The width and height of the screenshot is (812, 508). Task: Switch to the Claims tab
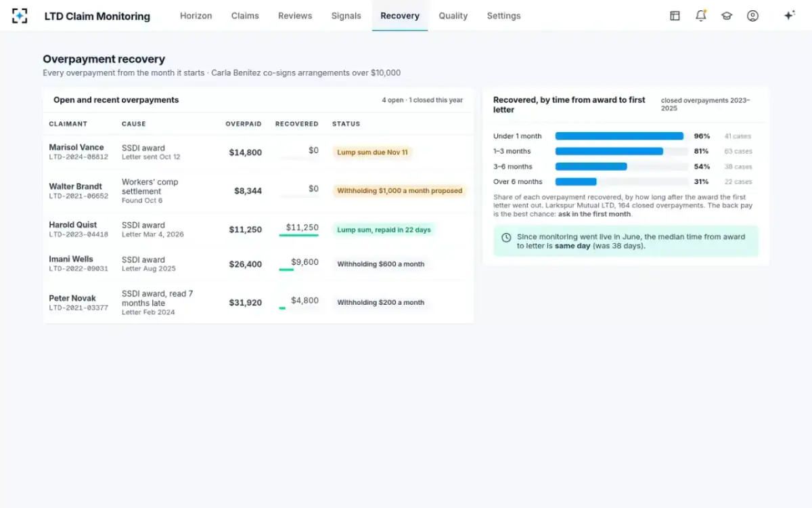(x=245, y=16)
